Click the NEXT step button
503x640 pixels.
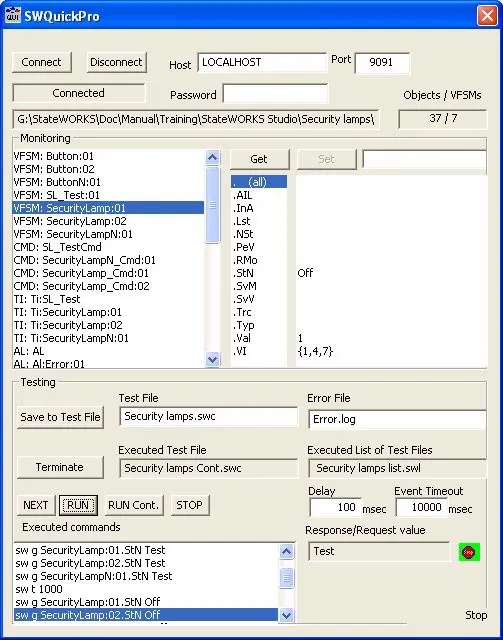click(x=36, y=505)
